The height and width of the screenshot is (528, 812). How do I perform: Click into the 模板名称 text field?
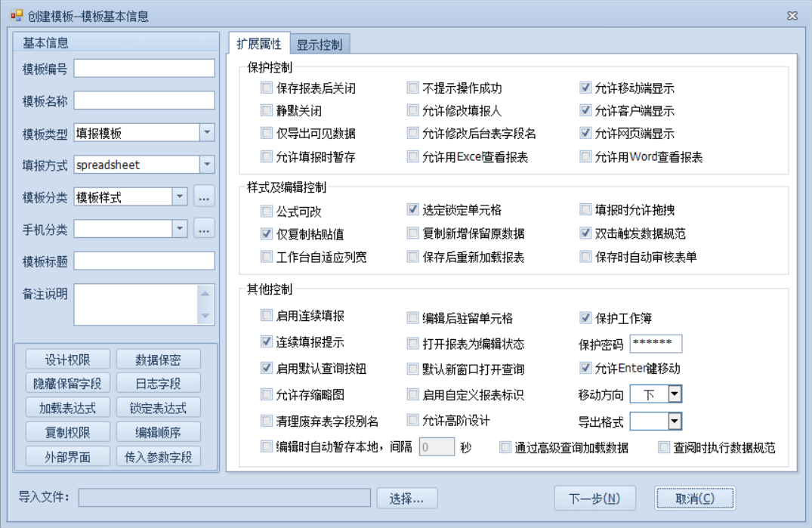point(144,100)
